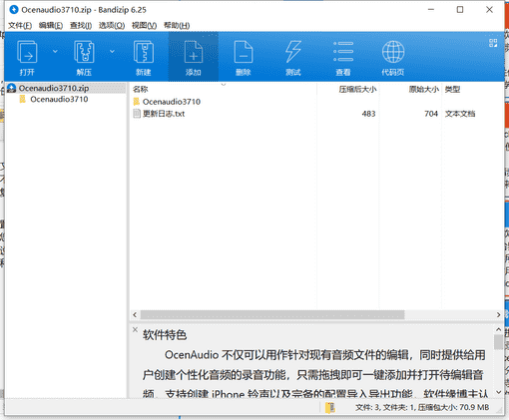Click the status bar text showing 70.9 MB

pyautogui.click(x=422, y=407)
